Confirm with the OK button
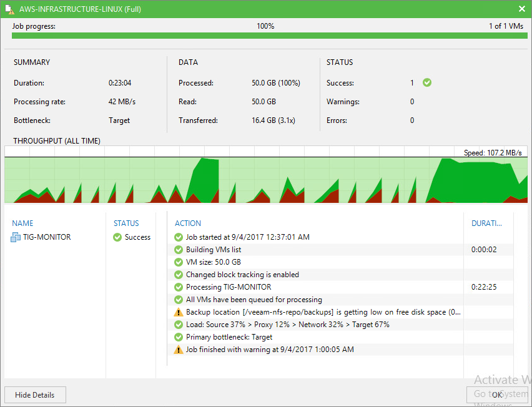 [x=496, y=395]
